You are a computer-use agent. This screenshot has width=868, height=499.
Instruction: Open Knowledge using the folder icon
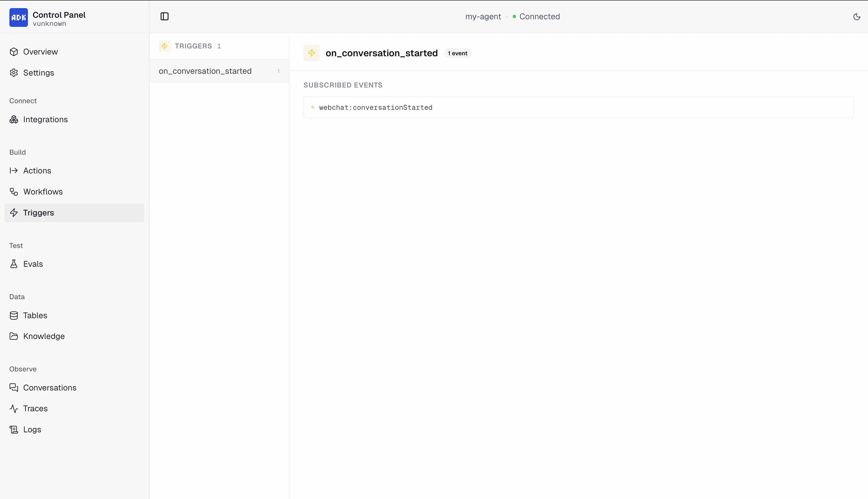pos(14,336)
